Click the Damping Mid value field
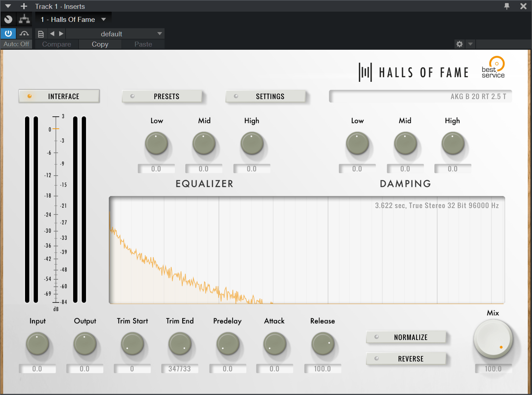Image resolution: width=532 pixels, height=395 pixels. click(405, 169)
